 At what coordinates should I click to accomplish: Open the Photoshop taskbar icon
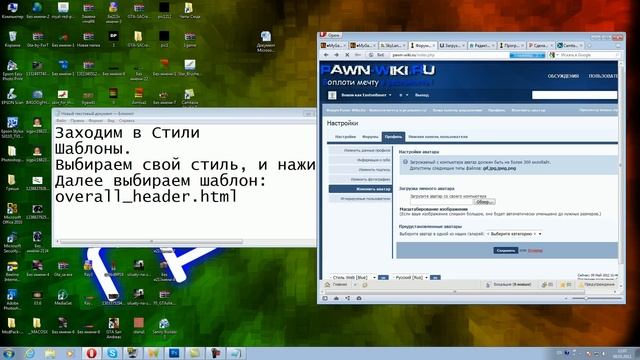(x=174, y=353)
